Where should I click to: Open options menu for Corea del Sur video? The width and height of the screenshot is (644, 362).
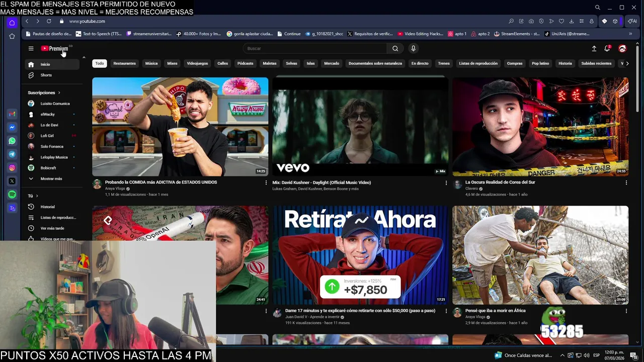coord(626,183)
